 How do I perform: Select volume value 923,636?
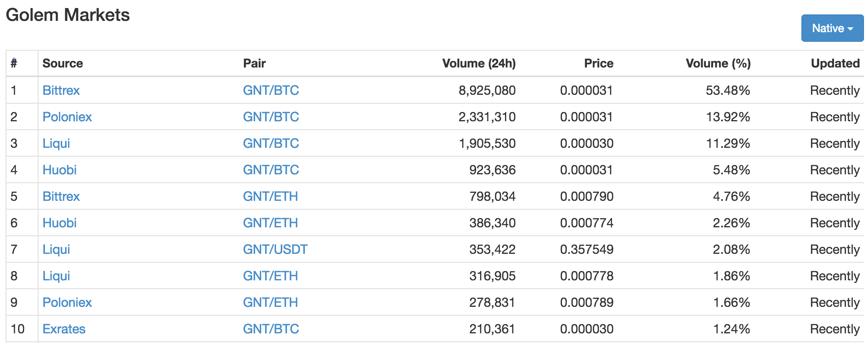pos(493,170)
